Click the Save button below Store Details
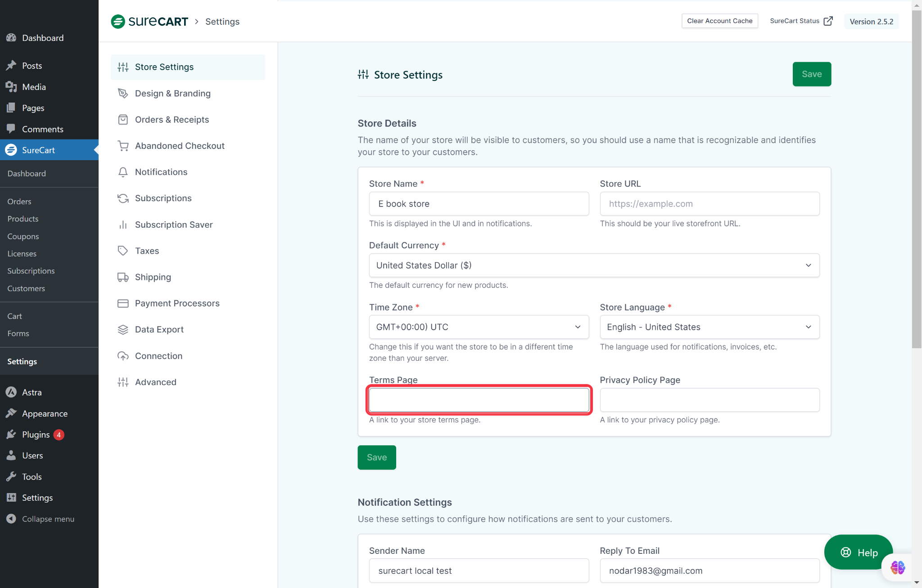This screenshot has height=588, width=922. tap(376, 458)
